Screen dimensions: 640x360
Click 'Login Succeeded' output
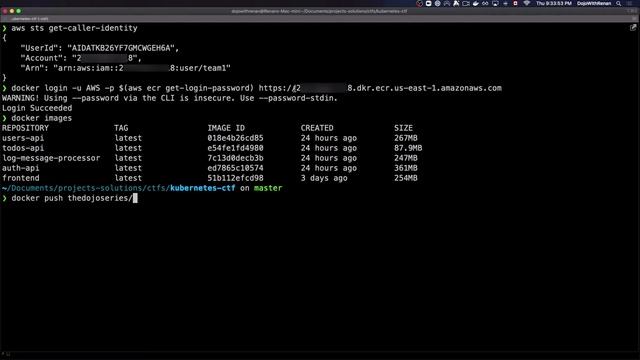tap(37, 108)
